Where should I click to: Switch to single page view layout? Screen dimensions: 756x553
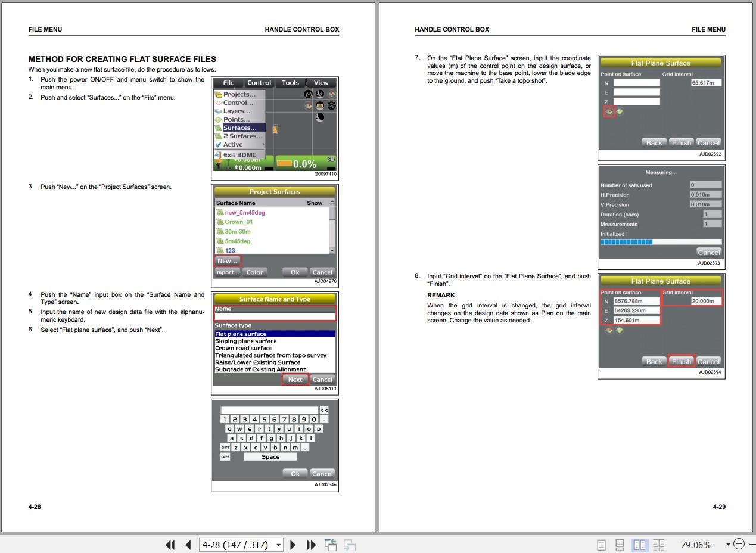pyautogui.click(x=602, y=545)
